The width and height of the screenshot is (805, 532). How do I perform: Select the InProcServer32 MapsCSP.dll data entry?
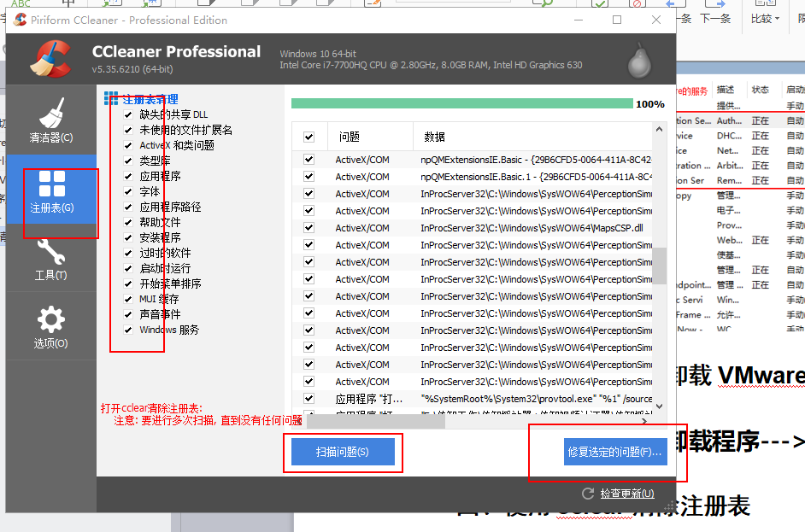(532, 228)
